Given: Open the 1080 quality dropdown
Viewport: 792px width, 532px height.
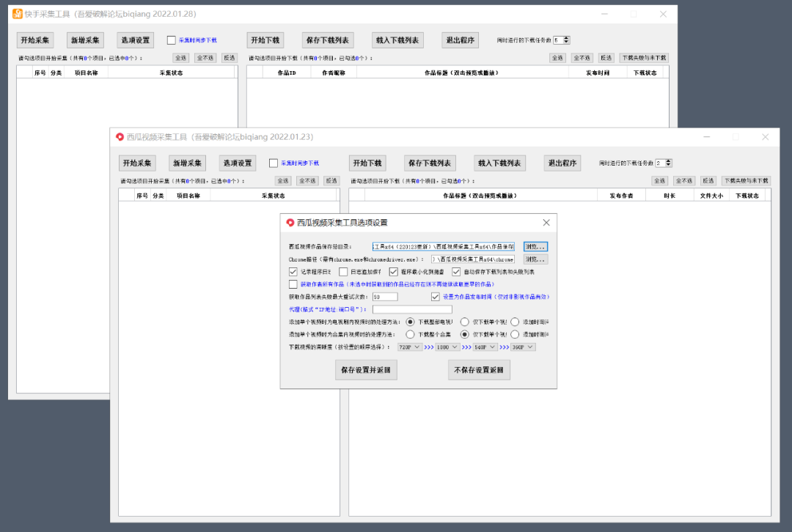Looking at the screenshot, I should pos(447,347).
